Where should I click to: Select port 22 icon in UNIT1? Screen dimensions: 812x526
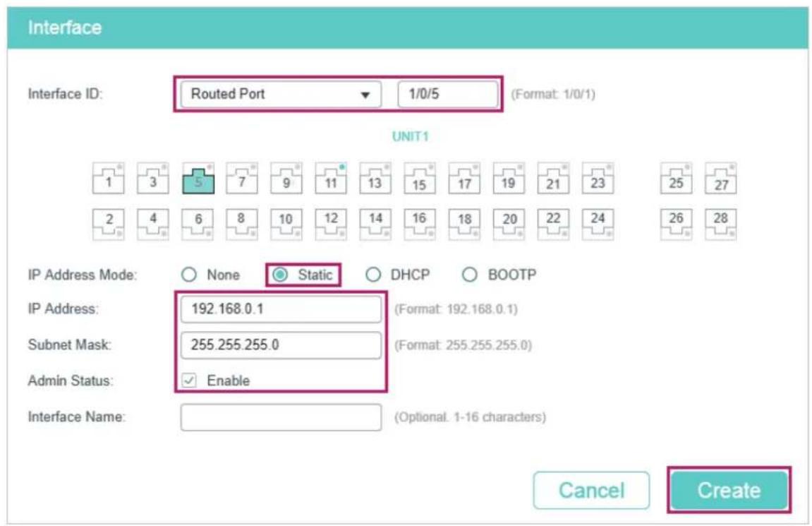click(x=554, y=225)
